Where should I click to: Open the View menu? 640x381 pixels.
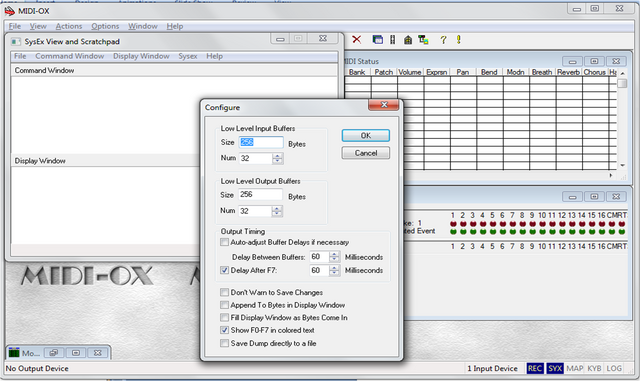38,26
